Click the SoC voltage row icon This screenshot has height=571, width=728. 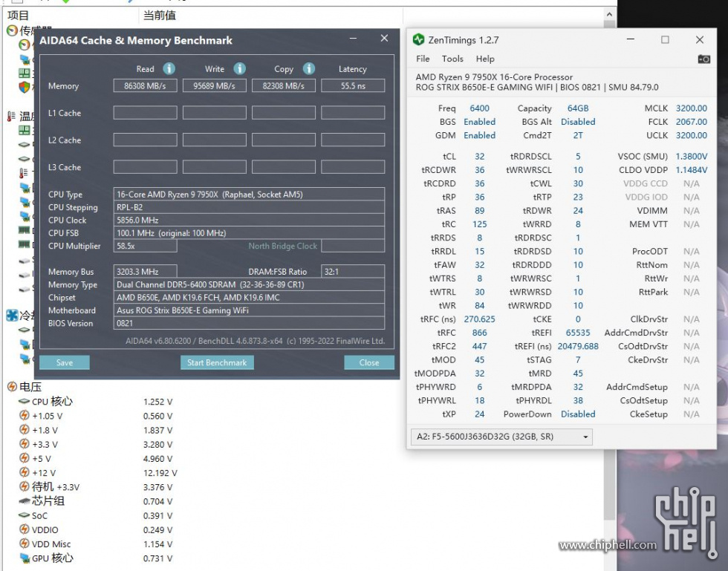coord(24,515)
